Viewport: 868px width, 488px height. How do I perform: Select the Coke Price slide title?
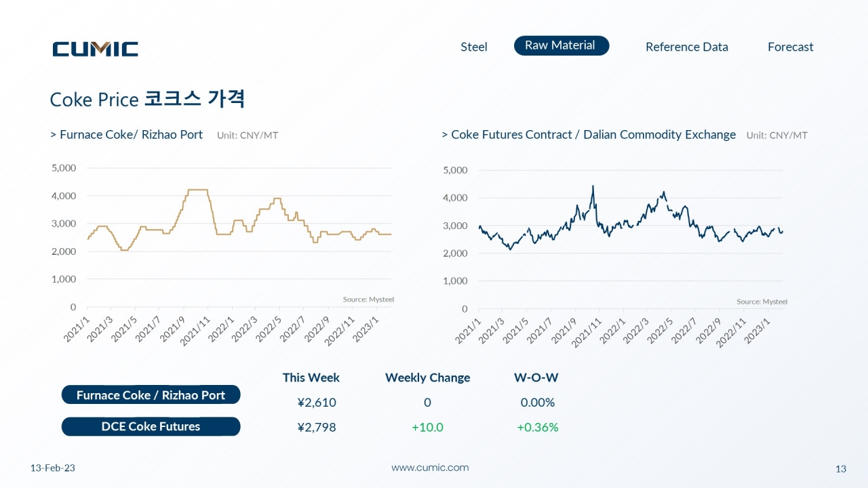(x=147, y=99)
